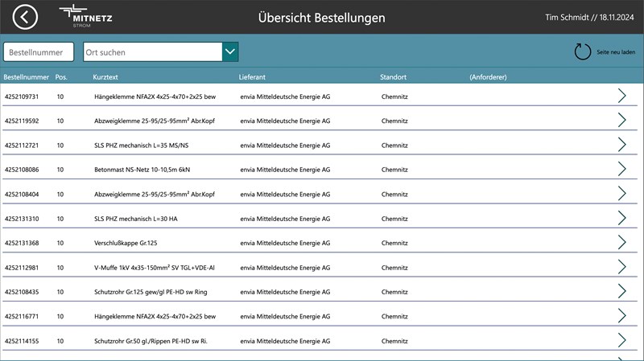Screen dimensions: 644x361
Task: Open details arrow for order 4252119592
Action: (621, 120)
